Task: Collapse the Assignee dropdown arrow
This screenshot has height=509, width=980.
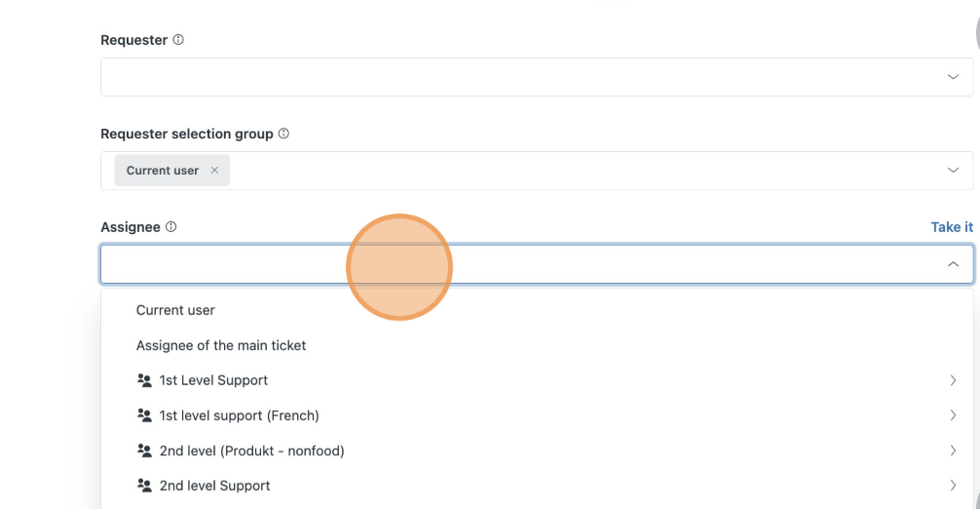Action: click(953, 264)
